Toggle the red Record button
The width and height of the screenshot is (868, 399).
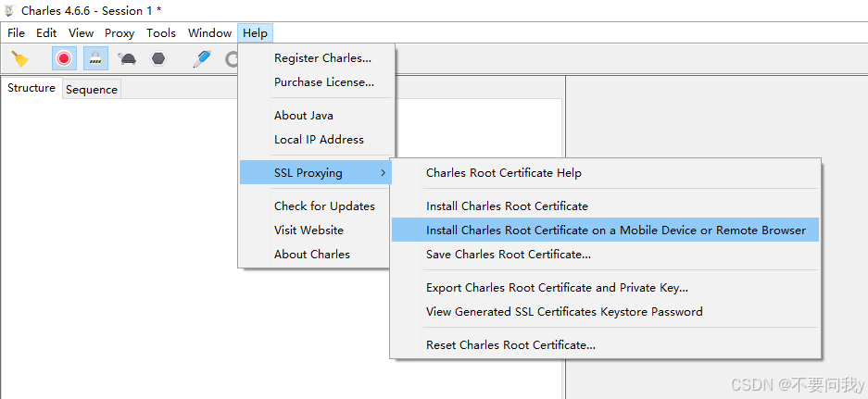64,58
